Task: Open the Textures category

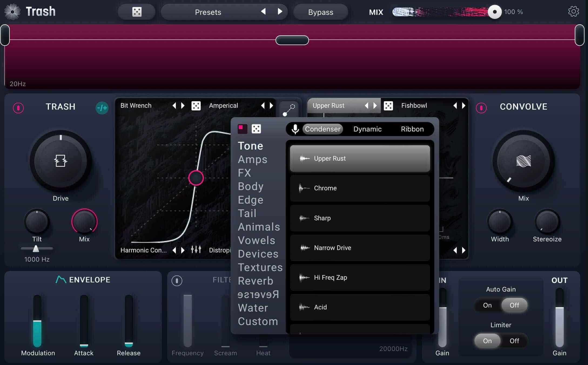Action: coord(260,267)
